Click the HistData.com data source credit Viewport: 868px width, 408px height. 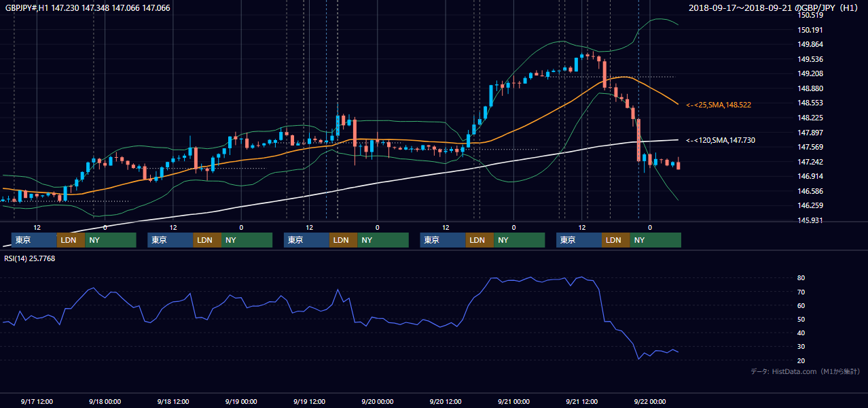[806, 371]
